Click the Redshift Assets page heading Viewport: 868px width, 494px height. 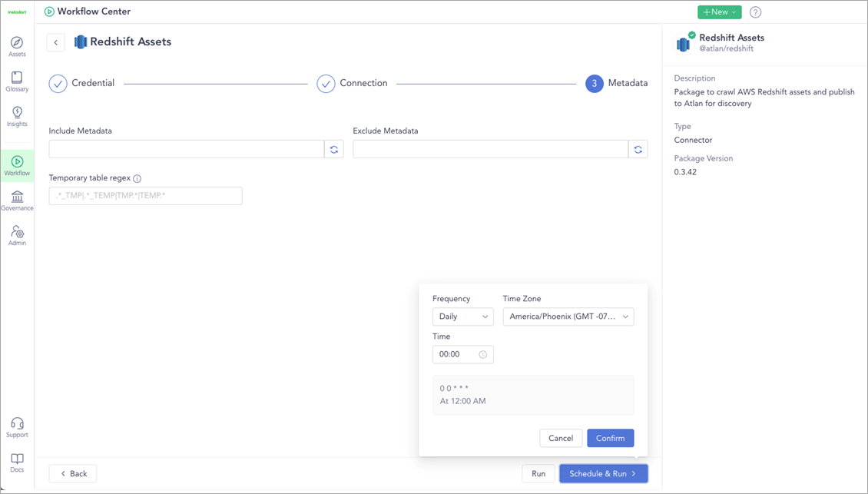pos(131,42)
